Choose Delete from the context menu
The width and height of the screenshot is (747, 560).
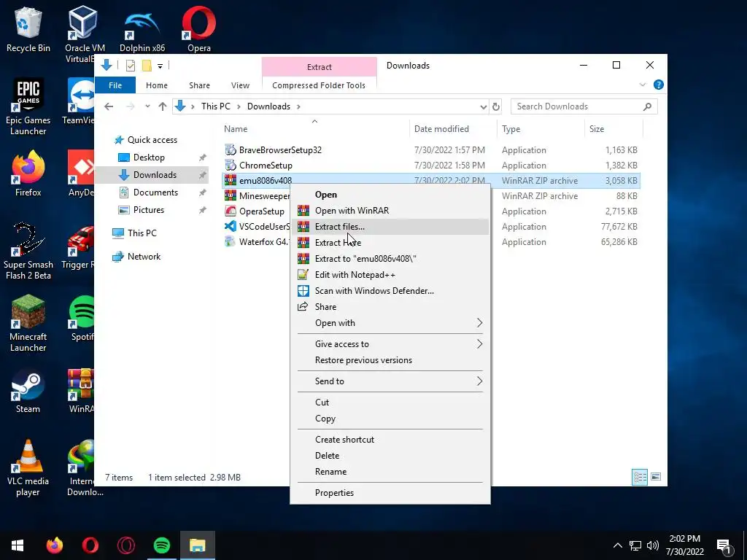[x=390, y=456]
